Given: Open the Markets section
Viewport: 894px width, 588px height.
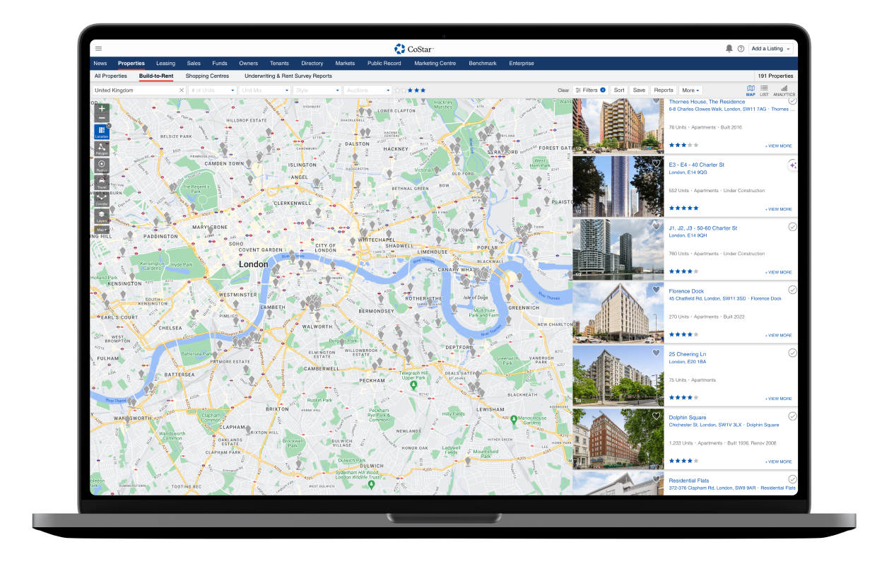Looking at the screenshot, I should [x=346, y=64].
